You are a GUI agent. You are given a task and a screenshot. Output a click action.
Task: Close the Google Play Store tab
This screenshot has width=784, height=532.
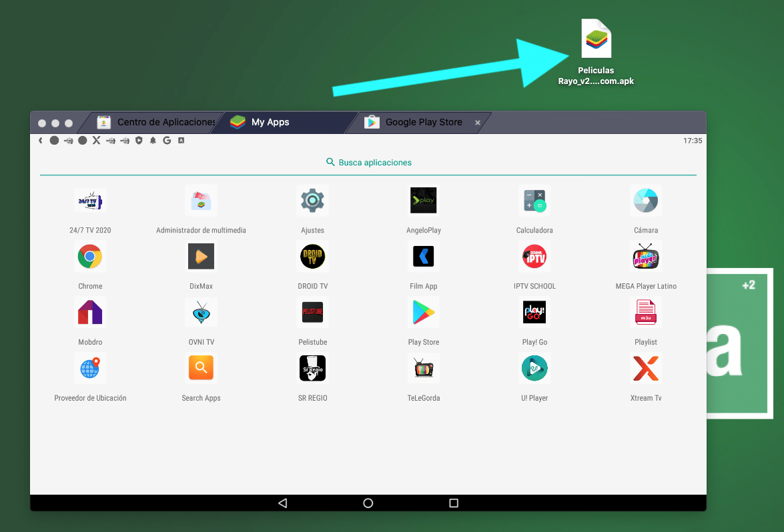click(x=477, y=123)
